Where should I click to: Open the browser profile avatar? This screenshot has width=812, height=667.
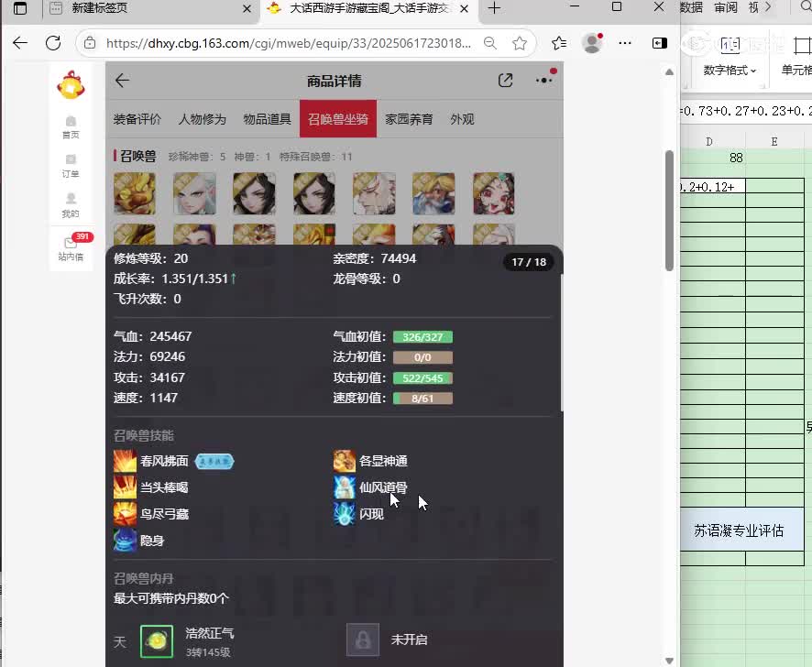(x=592, y=43)
